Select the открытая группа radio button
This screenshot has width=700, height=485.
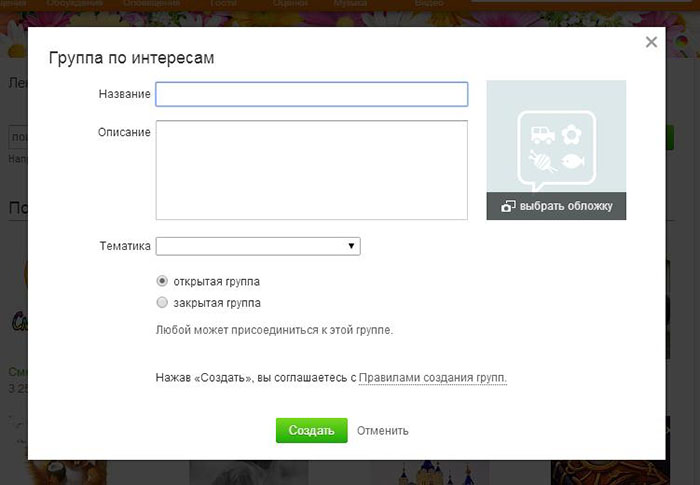coord(162,281)
